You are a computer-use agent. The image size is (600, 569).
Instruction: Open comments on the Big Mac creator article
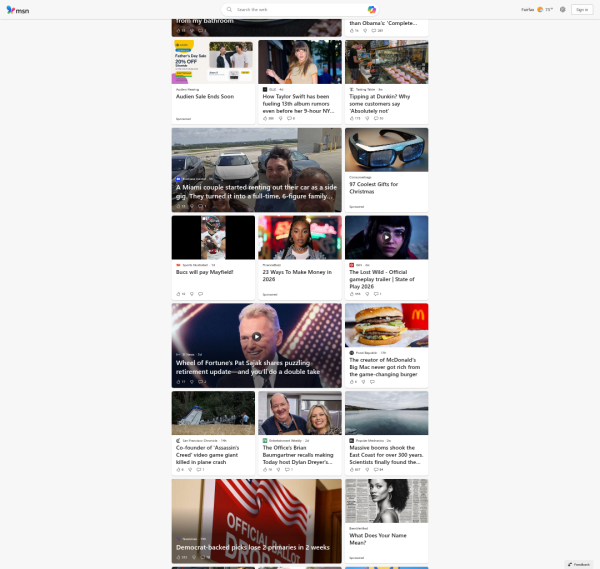coord(372,382)
